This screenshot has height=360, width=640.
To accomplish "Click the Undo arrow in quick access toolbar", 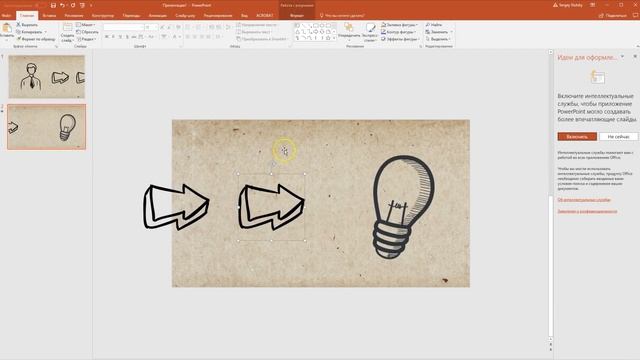I will point(62,5).
